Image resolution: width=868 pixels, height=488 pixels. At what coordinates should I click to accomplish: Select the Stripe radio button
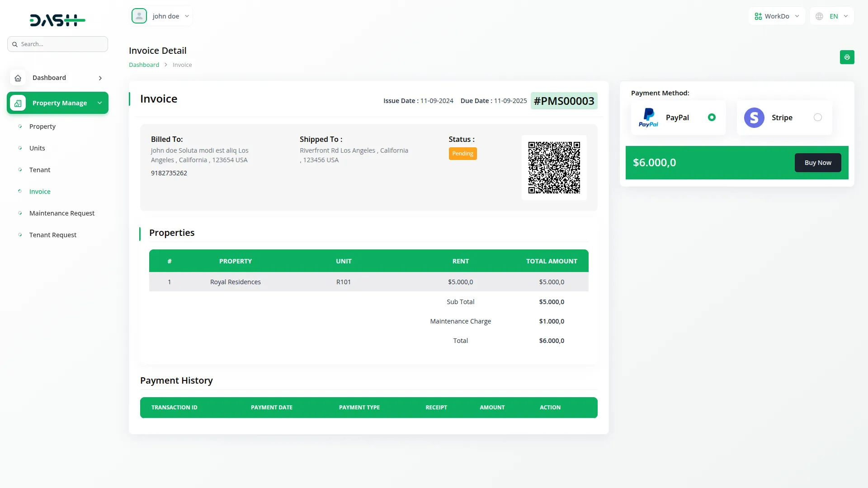(x=817, y=117)
